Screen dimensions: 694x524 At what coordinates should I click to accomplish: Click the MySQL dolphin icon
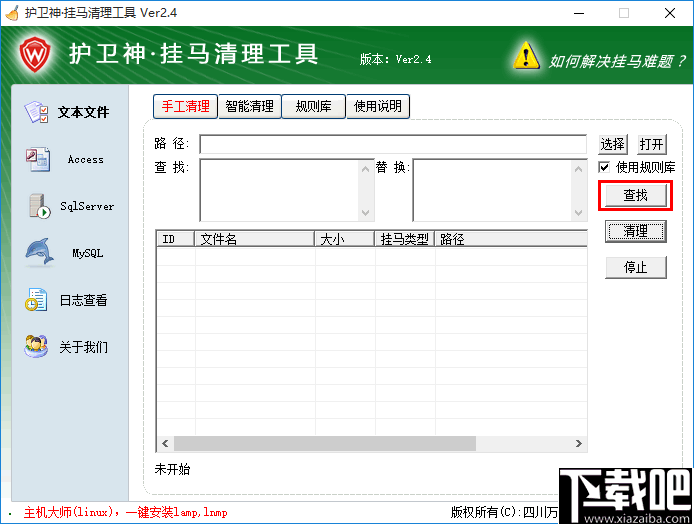[39, 253]
